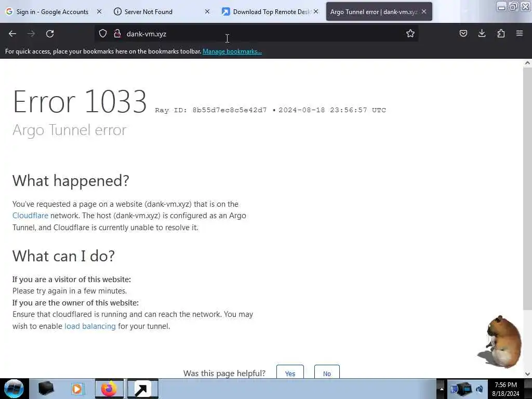Open the Windows Start menu orb
Screen dimensions: 532x399
14,389
